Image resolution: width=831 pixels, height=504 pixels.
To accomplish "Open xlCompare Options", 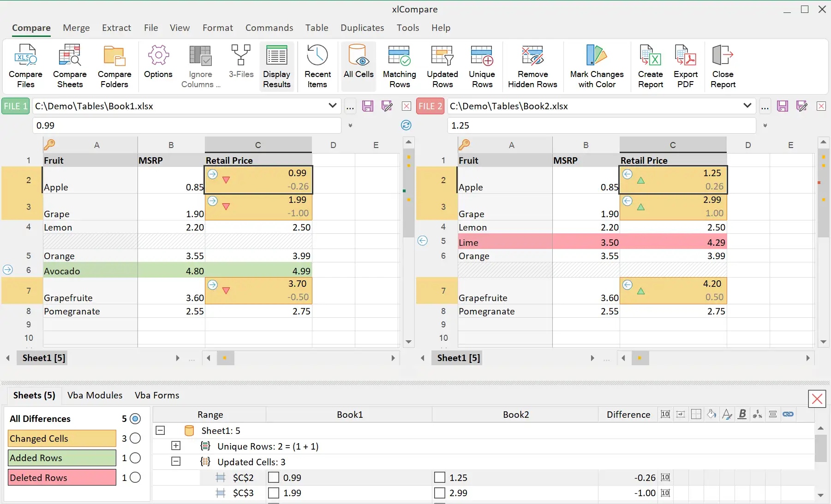I will 158,66.
